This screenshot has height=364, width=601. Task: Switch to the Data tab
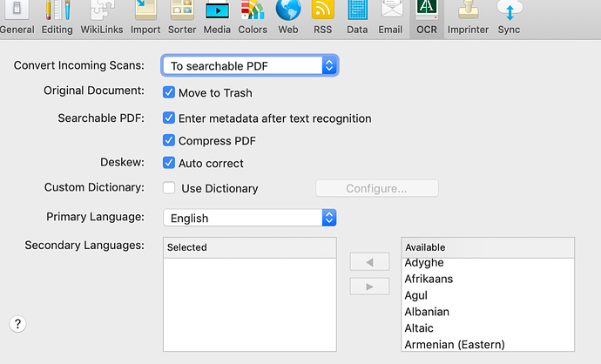tap(357, 17)
